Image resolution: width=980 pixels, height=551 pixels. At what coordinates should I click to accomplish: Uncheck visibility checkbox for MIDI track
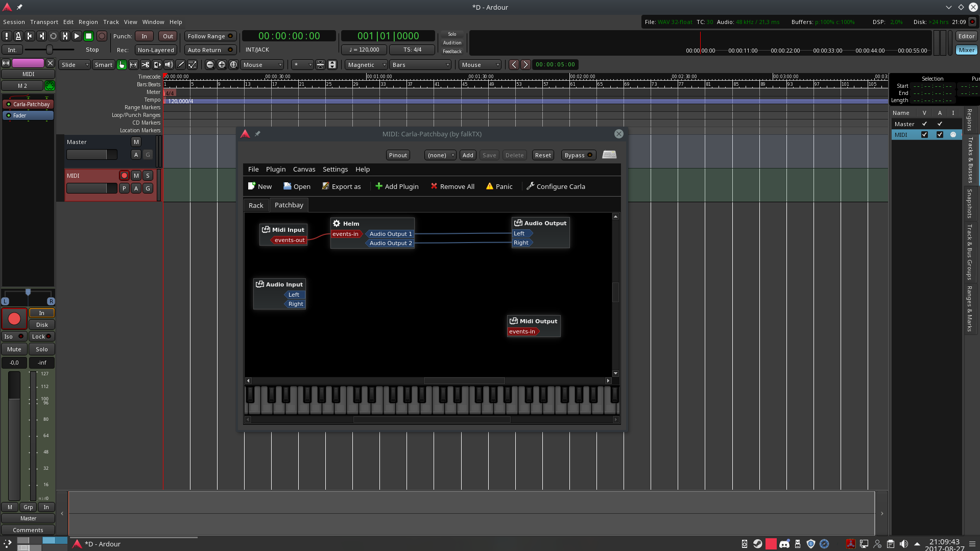[x=924, y=134]
